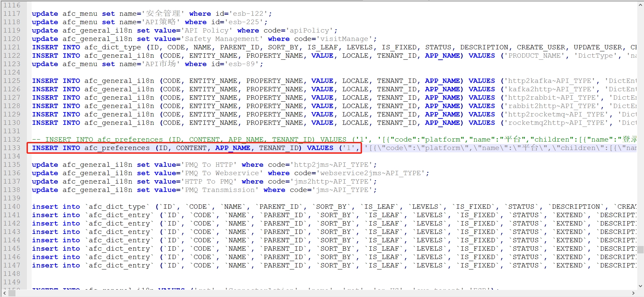This screenshot has width=644, height=297.
Task: Click the vertical scrollbar down arrow
Action: [640, 286]
